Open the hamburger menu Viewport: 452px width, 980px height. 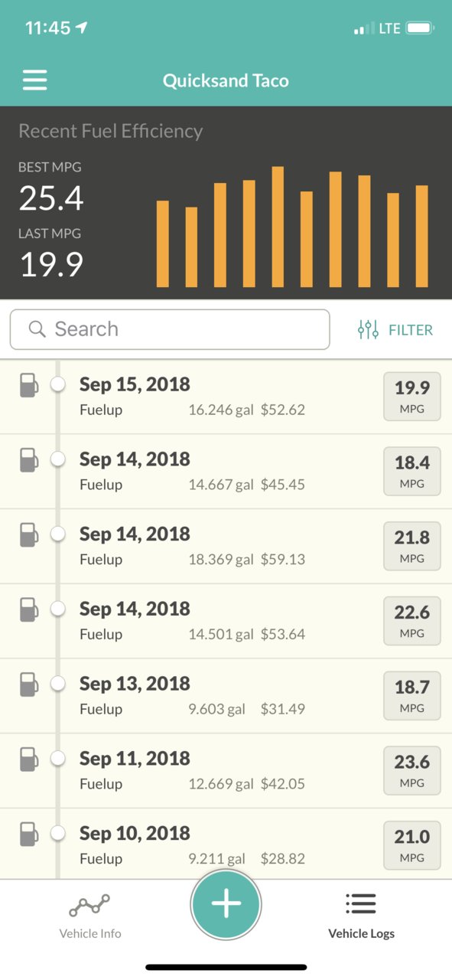34,80
